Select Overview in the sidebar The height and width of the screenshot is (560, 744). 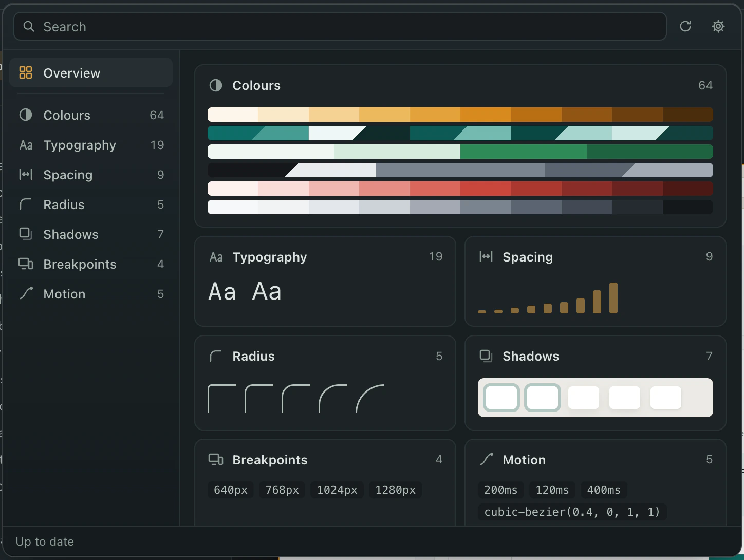coord(91,72)
